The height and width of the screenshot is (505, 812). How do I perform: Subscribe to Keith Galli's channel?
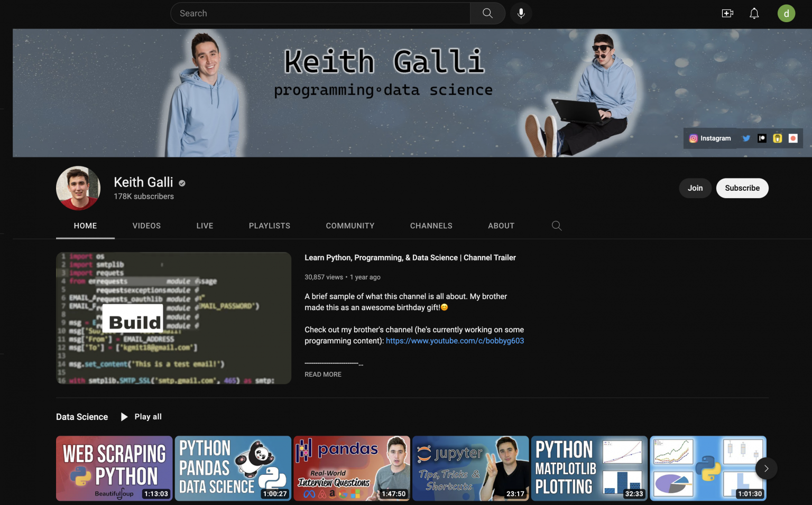tap(742, 188)
